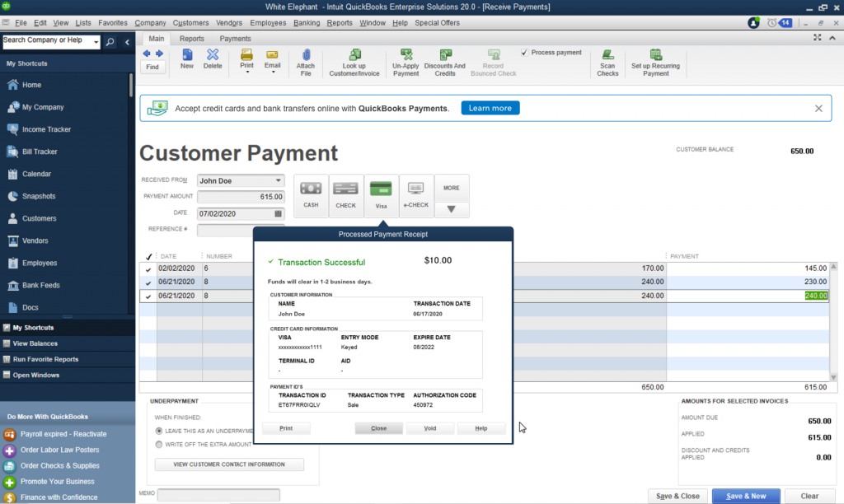
Task: Open the reminders alarm clock icon
Action: coord(771,23)
